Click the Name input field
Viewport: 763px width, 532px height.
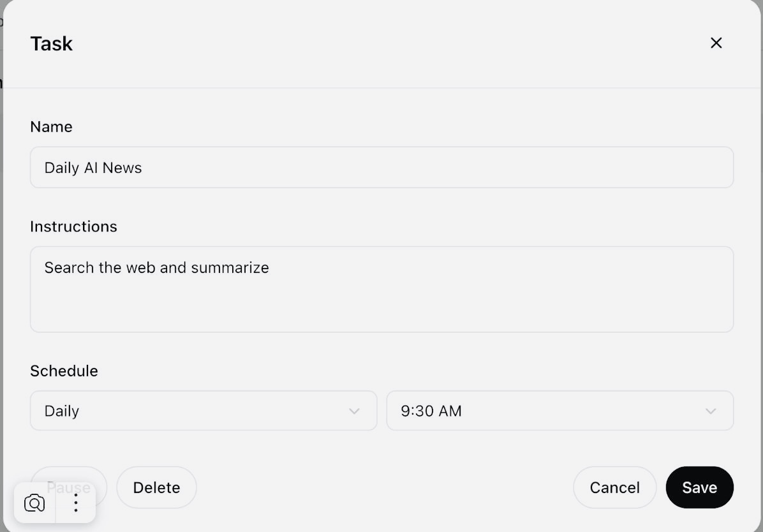[381, 168]
